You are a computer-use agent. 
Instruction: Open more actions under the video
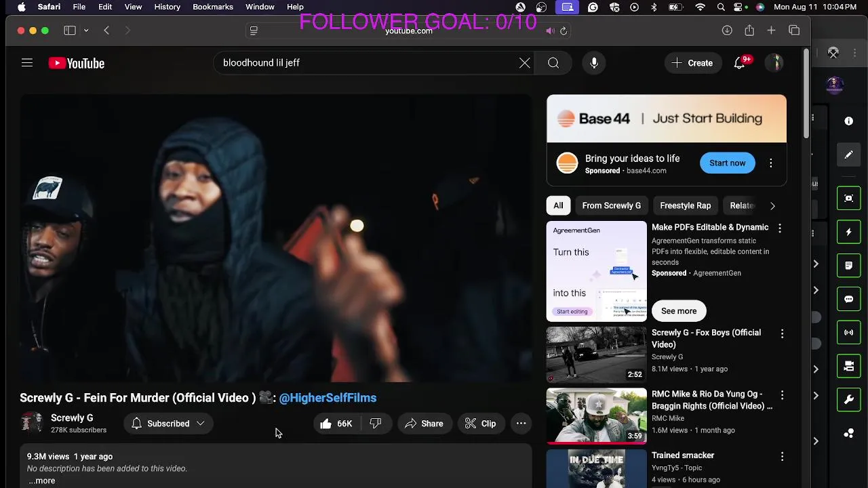[x=521, y=424]
